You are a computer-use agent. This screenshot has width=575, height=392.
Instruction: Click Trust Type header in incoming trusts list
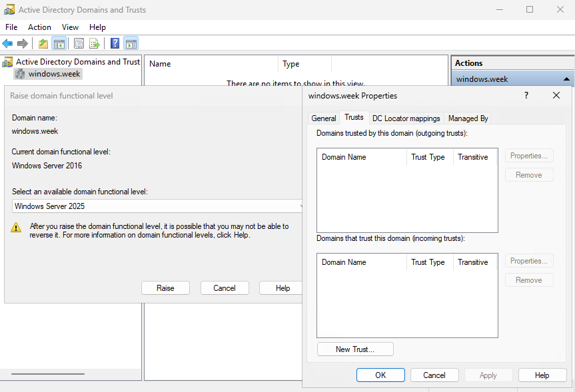click(430, 262)
